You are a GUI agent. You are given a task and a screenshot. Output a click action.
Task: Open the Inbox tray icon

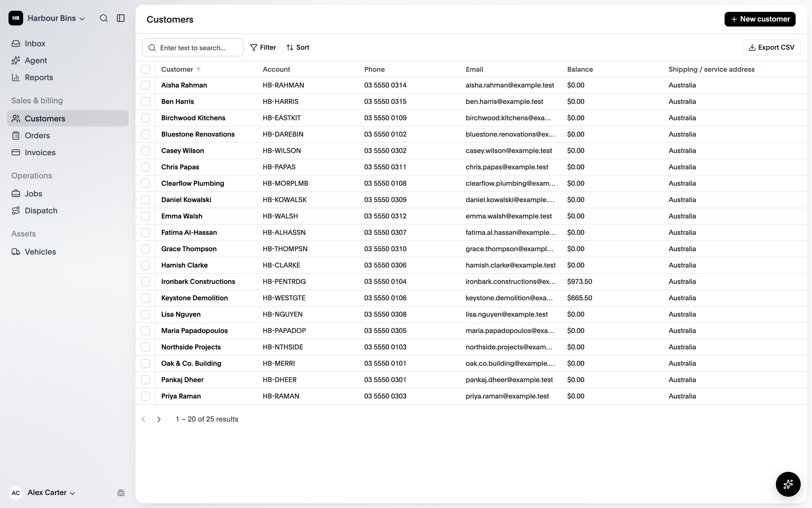tap(16, 43)
